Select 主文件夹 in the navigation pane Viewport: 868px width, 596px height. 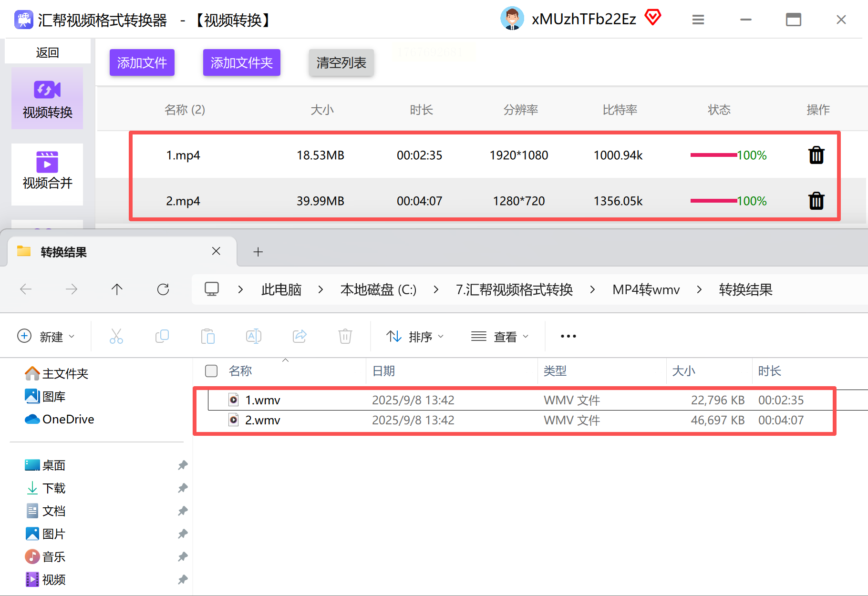coord(57,373)
